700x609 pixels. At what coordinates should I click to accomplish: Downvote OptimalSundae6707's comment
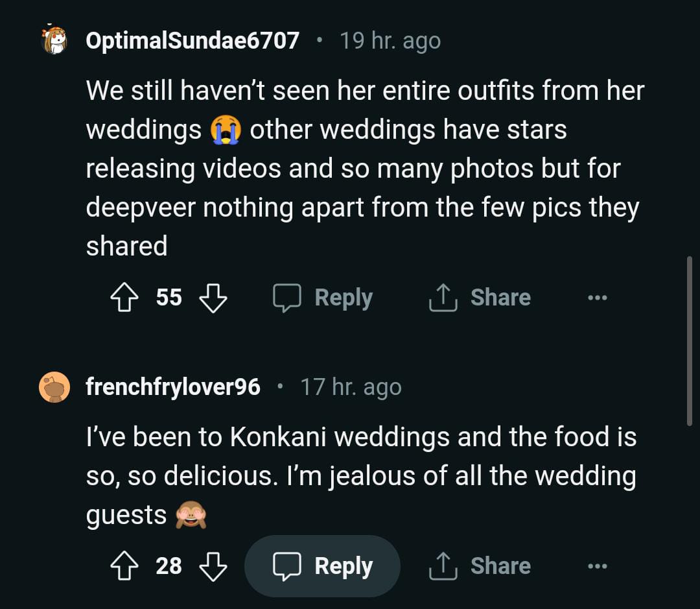pyautogui.click(x=213, y=298)
